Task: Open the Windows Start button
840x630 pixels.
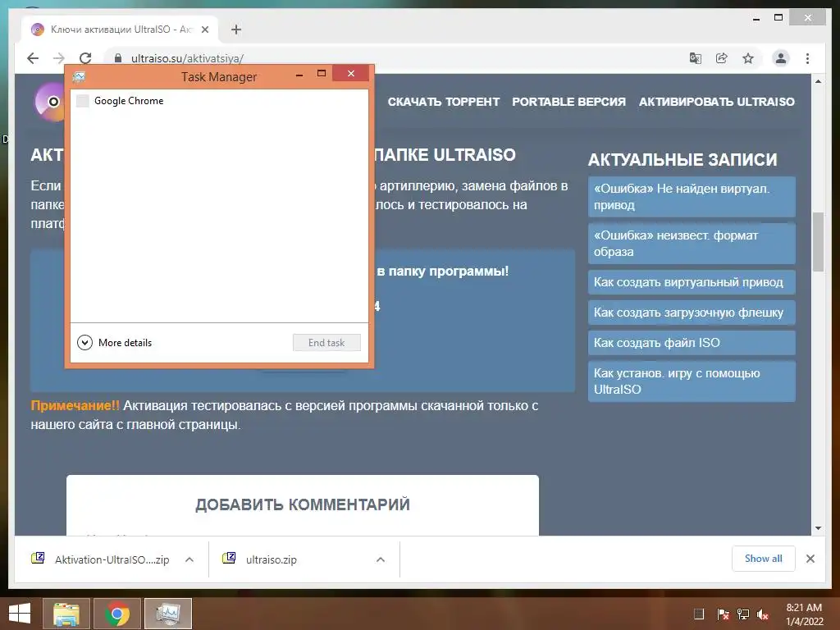Action: pyautogui.click(x=20, y=614)
